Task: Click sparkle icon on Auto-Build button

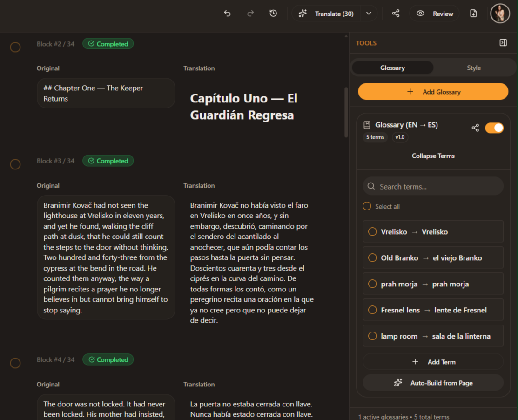Action: (398, 383)
